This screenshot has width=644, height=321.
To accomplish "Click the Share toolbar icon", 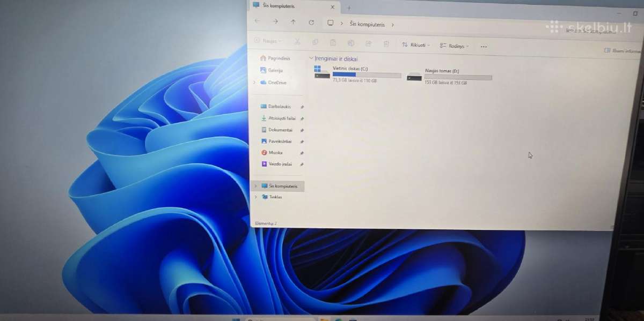I will click(x=368, y=43).
